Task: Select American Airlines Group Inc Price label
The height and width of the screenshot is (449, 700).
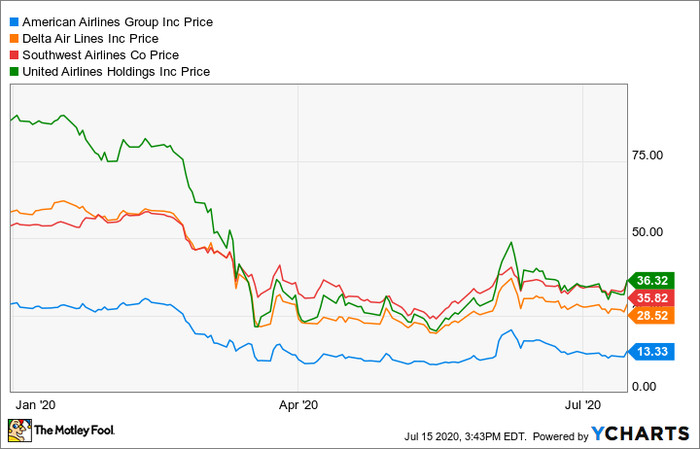Action: coord(119,21)
